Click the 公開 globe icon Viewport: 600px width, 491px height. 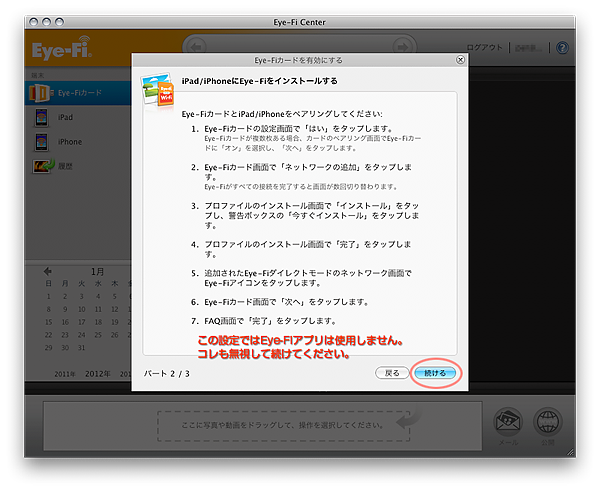click(x=548, y=422)
